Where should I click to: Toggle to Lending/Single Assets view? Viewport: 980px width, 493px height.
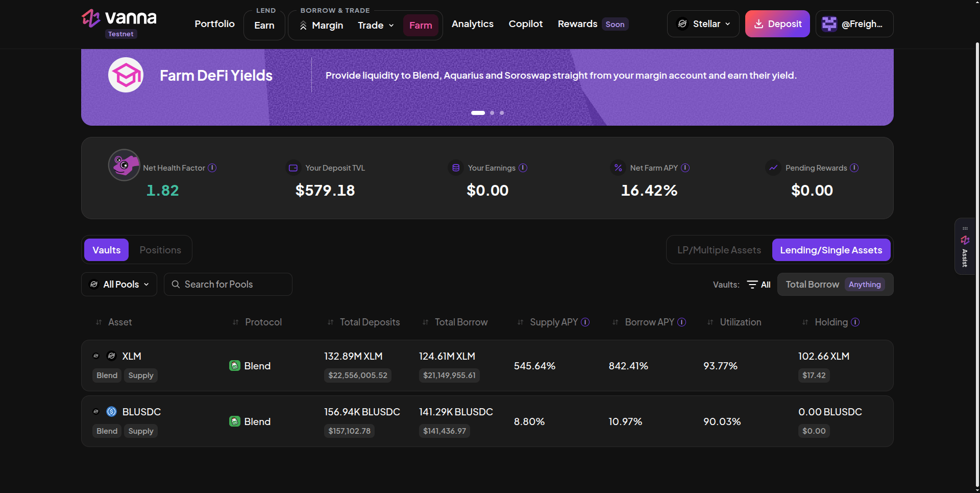830,250
